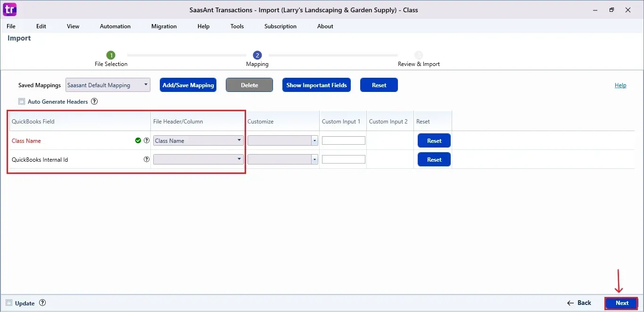Click the Delete mapping button
Image resolution: width=644 pixels, height=312 pixels.
249,85
